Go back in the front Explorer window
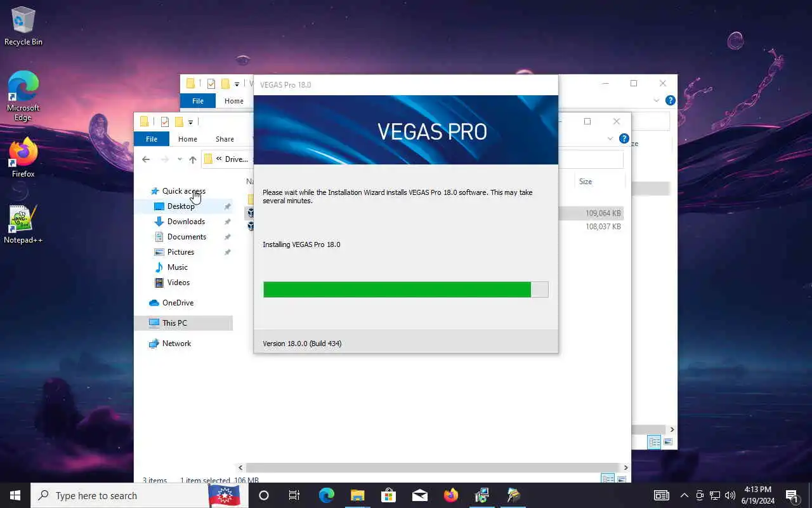The width and height of the screenshot is (812, 508). [x=146, y=159]
